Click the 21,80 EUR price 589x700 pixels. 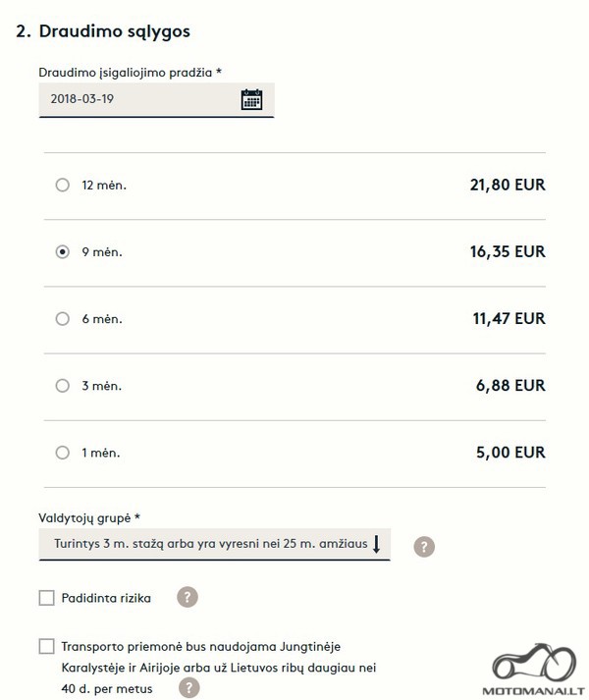point(508,185)
